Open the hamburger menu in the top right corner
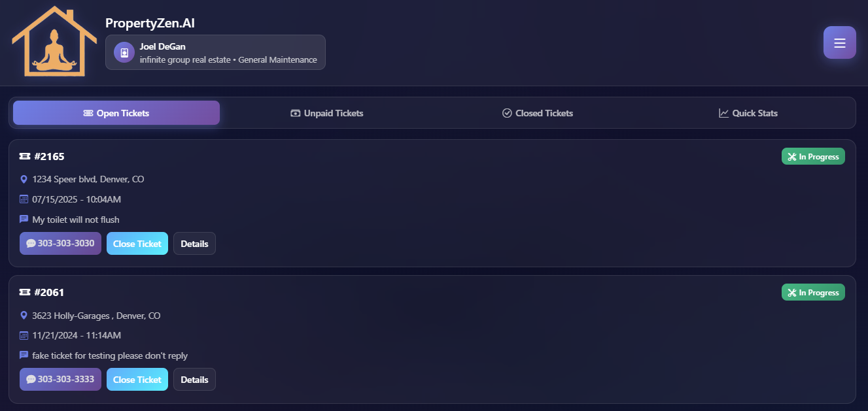 pyautogui.click(x=839, y=42)
